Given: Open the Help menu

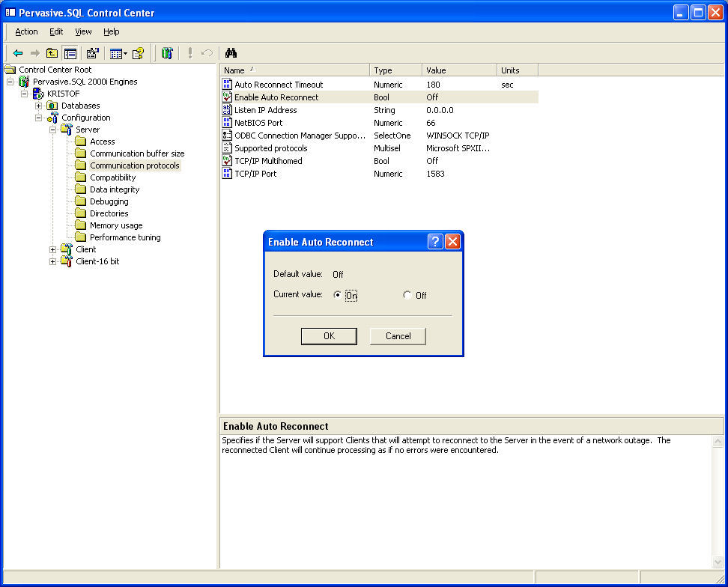Looking at the screenshot, I should [x=112, y=31].
